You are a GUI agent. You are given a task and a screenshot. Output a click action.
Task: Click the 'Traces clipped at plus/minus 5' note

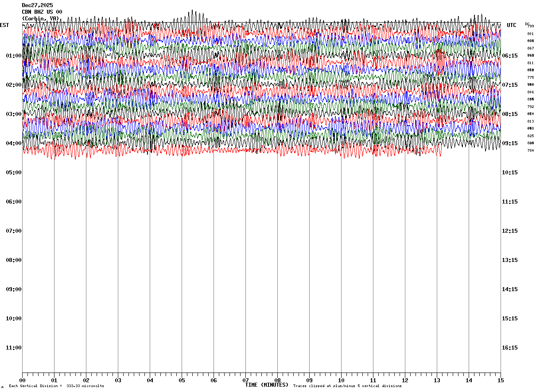(347, 386)
